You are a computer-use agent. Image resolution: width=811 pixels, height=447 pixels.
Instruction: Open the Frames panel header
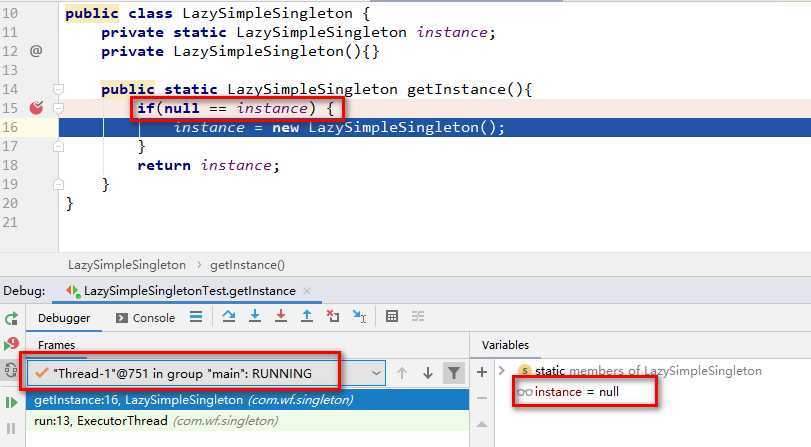(x=56, y=345)
